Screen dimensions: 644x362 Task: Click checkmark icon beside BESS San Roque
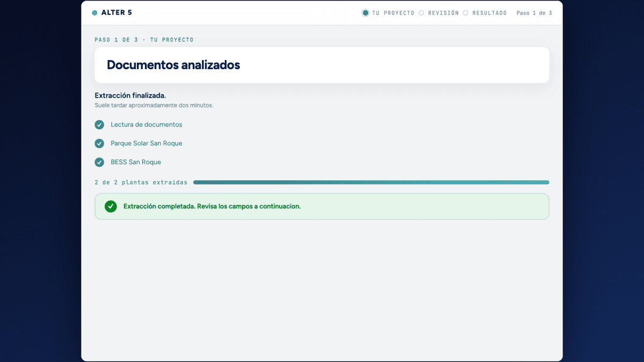99,162
